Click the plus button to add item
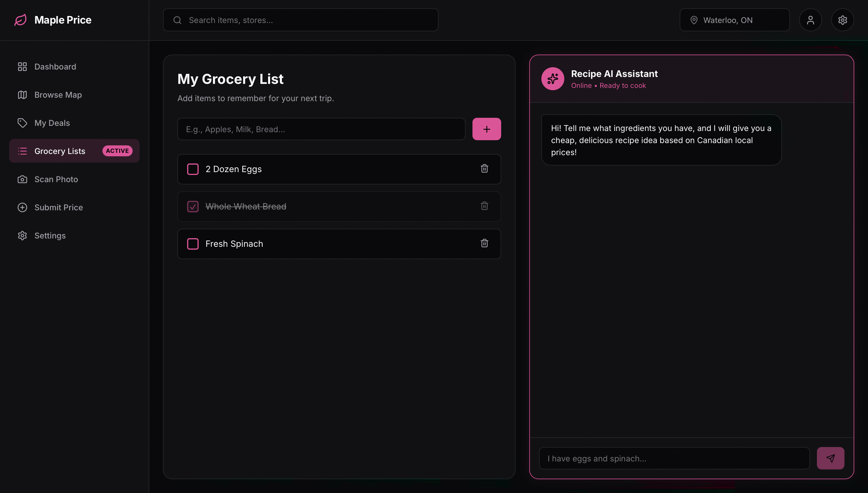Image resolution: width=868 pixels, height=493 pixels. pyautogui.click(x=486, y=129)
